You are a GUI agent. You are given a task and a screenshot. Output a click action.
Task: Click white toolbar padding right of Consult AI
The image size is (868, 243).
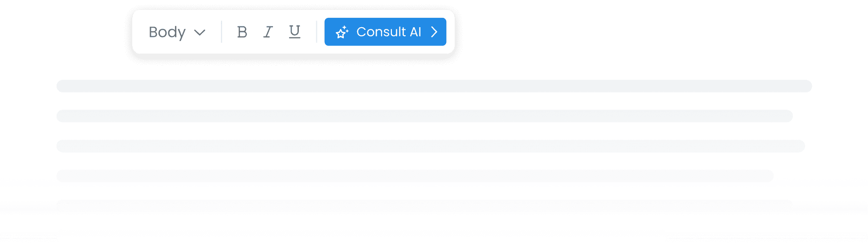pos(450,32)
